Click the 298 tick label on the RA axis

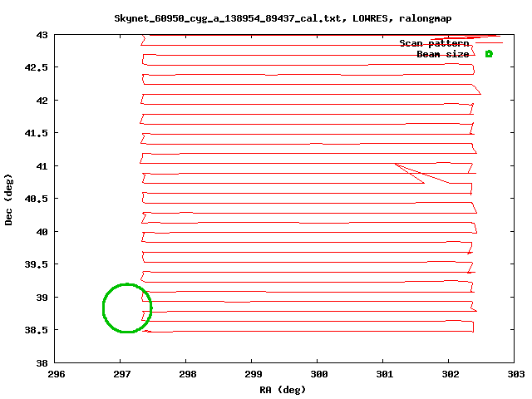186,374
